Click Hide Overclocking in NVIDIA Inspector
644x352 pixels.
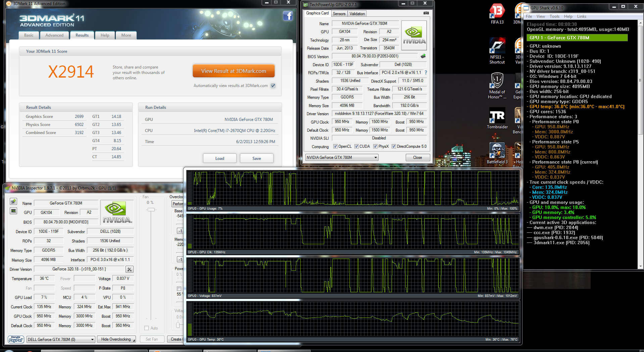pos(116,339)
